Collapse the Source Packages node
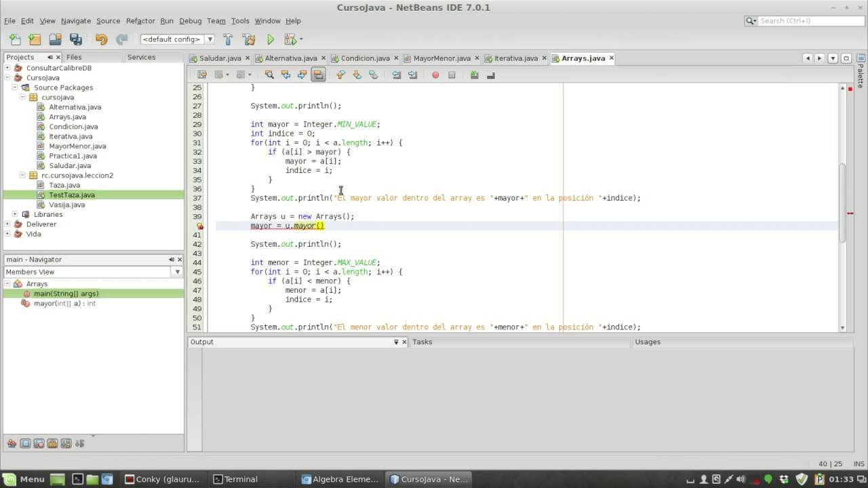The width and height of the screenshot is (868, 488). coord(15,87)
